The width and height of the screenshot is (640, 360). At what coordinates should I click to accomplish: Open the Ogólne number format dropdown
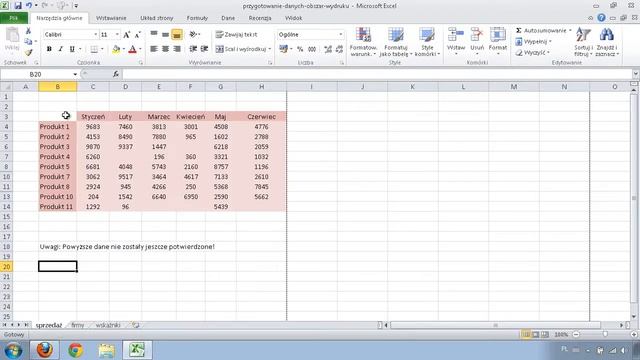point(340,35)
